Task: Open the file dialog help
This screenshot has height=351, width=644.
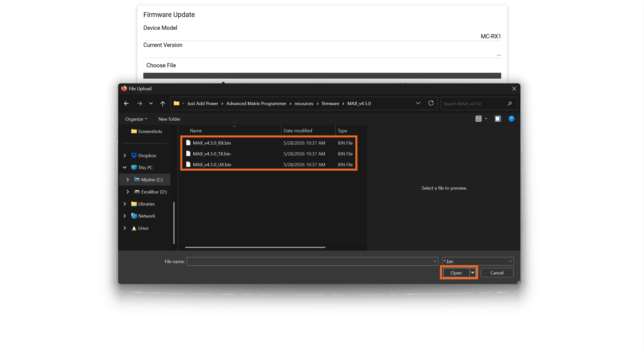Action: (x=511, y=119)
